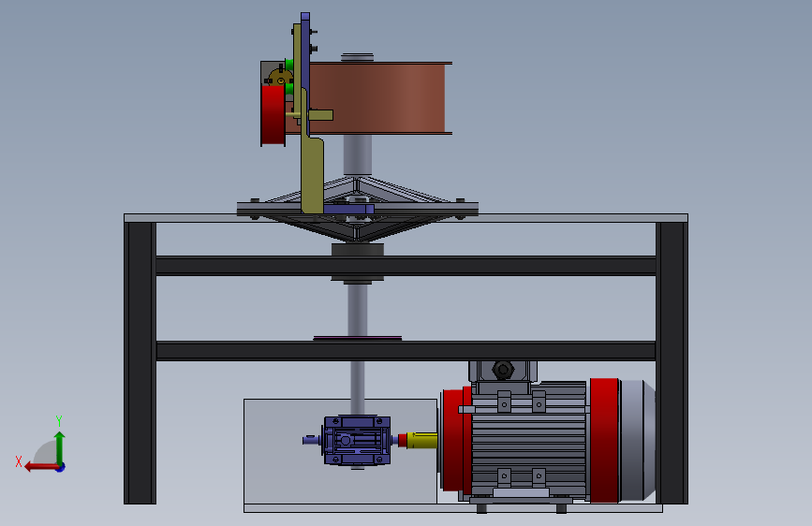Select the red fan cover at motor rear
The width and height of the screenshot is (812, 526).
(604, 440)
